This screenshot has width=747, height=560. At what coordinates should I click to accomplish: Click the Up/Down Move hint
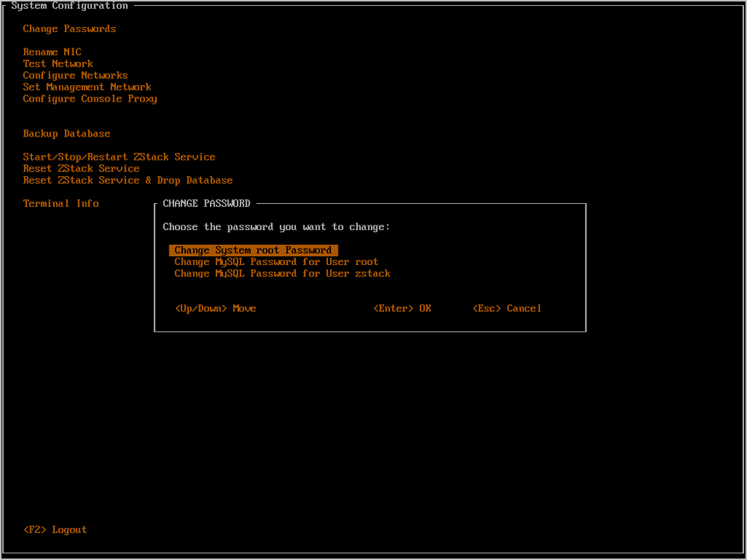(x=215, y=308)
